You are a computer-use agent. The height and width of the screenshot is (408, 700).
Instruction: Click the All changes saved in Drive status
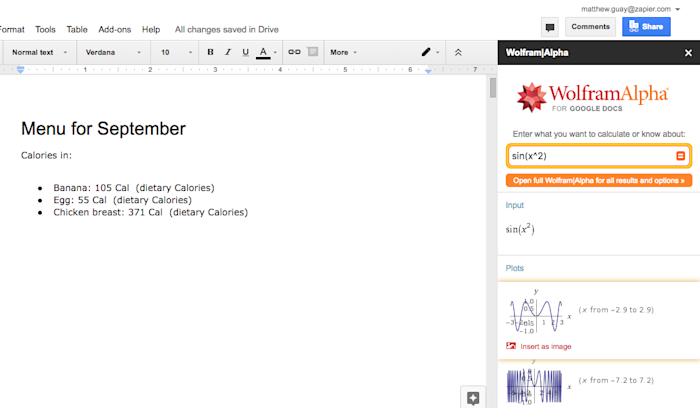pos(226,29)
